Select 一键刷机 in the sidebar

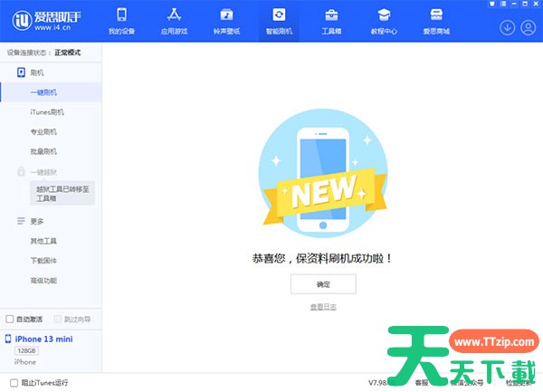coord(51,92)
